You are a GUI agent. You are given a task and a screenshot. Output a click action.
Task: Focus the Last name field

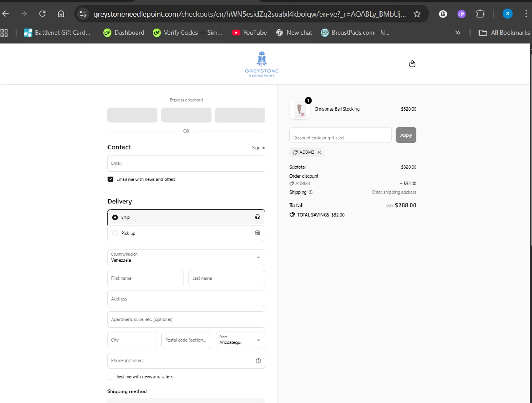227,278
